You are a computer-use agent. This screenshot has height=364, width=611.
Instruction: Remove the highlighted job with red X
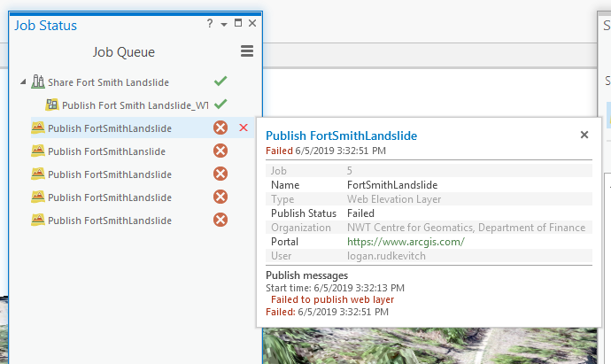[244, 128]
